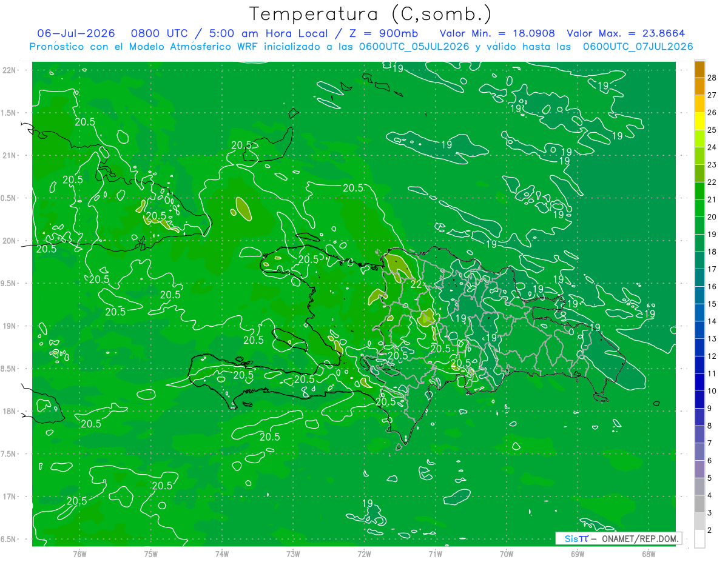The image size is (728, 562).
Task: Pick the gray swatch between 3 and 4
Action: [699, 504]
